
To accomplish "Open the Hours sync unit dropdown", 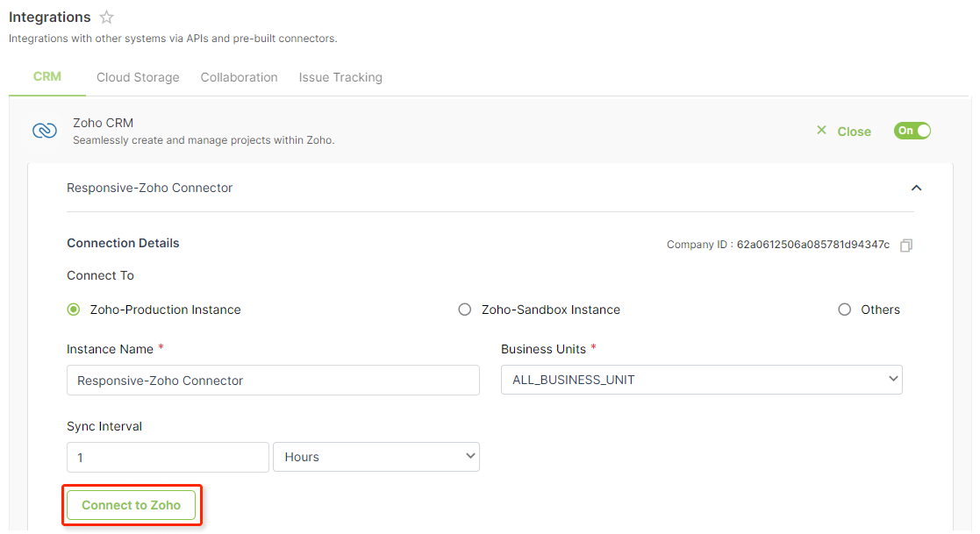I will coord(376,457).
